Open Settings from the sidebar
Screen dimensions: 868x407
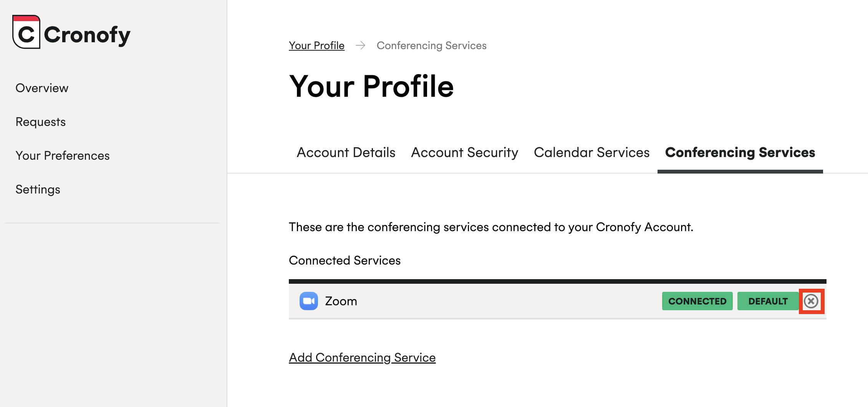tap(38, 189)
